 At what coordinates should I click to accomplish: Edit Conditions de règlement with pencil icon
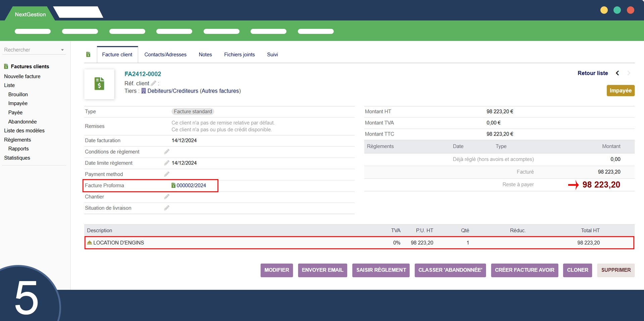tap(167, 152)
